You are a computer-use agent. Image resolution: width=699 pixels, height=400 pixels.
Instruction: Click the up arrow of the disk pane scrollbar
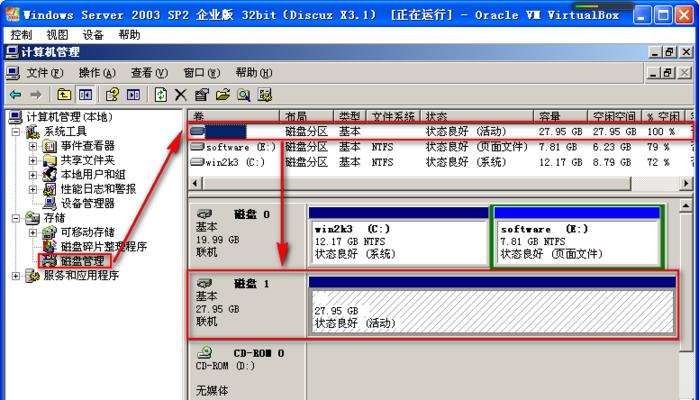tap(686, 206)
